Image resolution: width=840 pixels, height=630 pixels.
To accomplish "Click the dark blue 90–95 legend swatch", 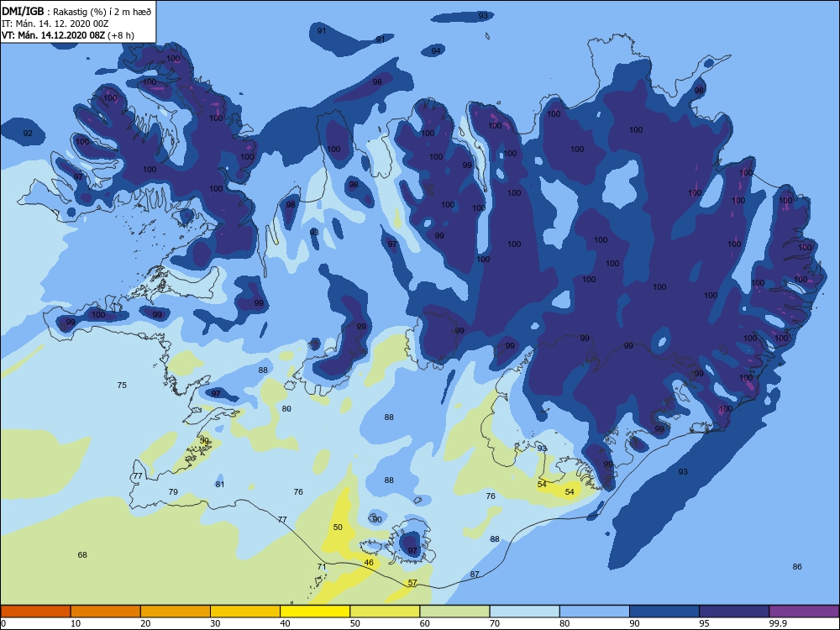I will 664,612.
